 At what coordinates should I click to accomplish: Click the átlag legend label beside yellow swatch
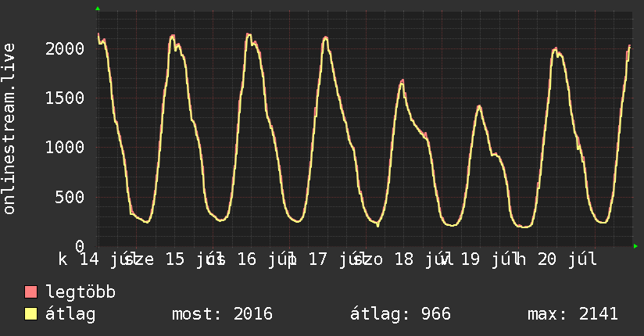(x=70, y=314)
